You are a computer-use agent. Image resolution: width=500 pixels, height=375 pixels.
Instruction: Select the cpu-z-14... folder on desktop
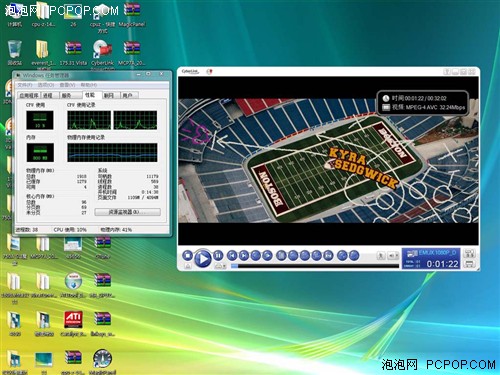click(43, 15)
